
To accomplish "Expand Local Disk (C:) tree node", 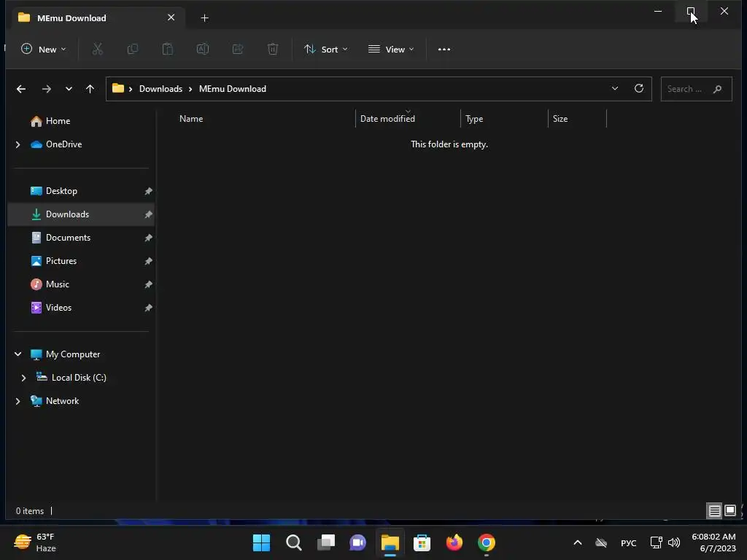I will pos(23,378).
